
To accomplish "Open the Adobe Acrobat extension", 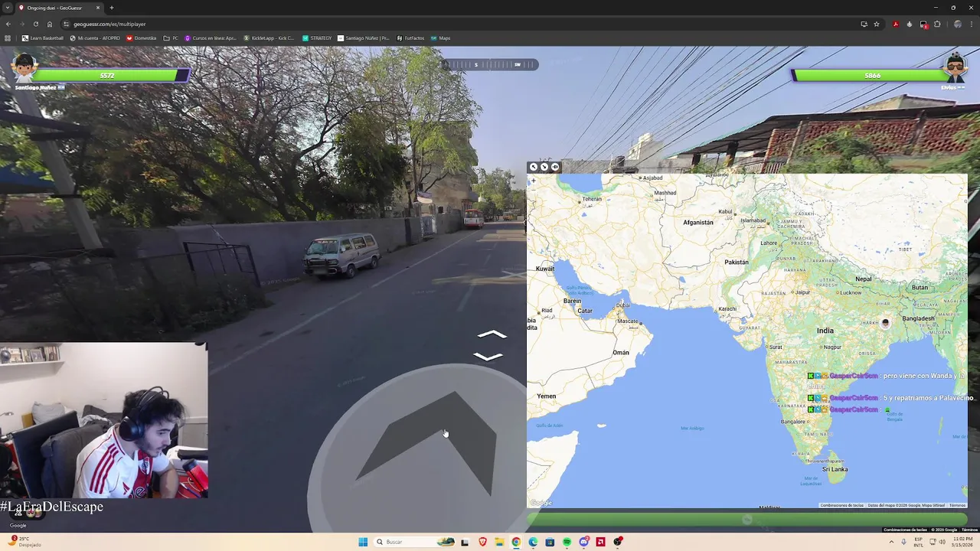I will click(896, 24).
